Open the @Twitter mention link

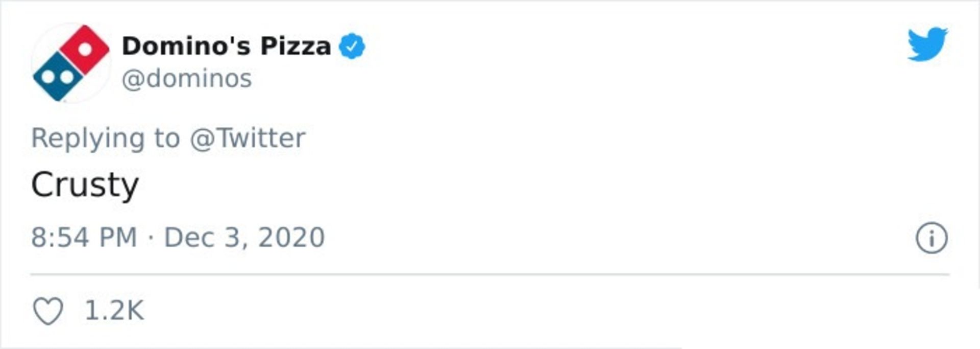(x=248, y=138)
